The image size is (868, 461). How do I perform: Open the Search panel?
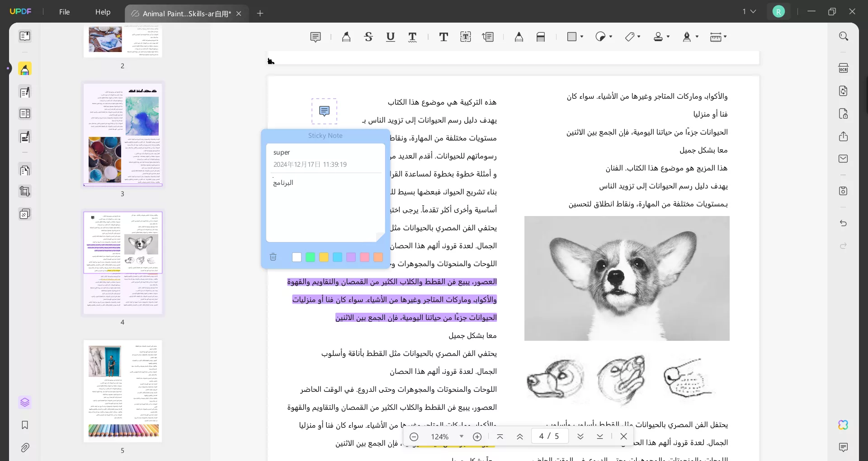coord(844,36)
